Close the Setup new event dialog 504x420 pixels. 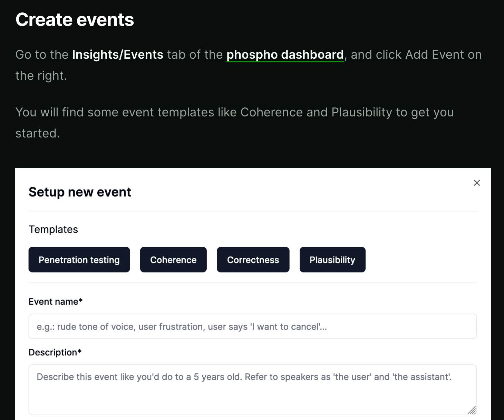tap(477, 183)
